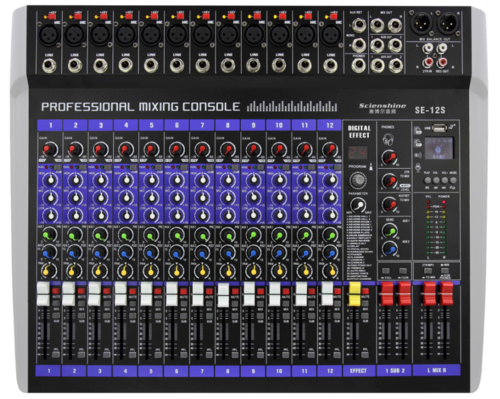Screen dimensions: 500x399
Task: Click the channel 1 red GAIN knob
Action: tap(49, 150)
